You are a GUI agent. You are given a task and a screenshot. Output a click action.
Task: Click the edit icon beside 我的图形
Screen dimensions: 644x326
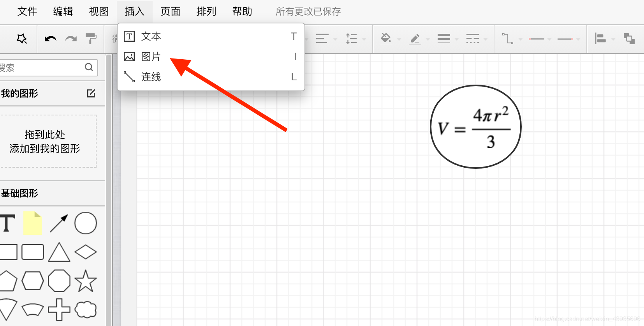[91, 93]
